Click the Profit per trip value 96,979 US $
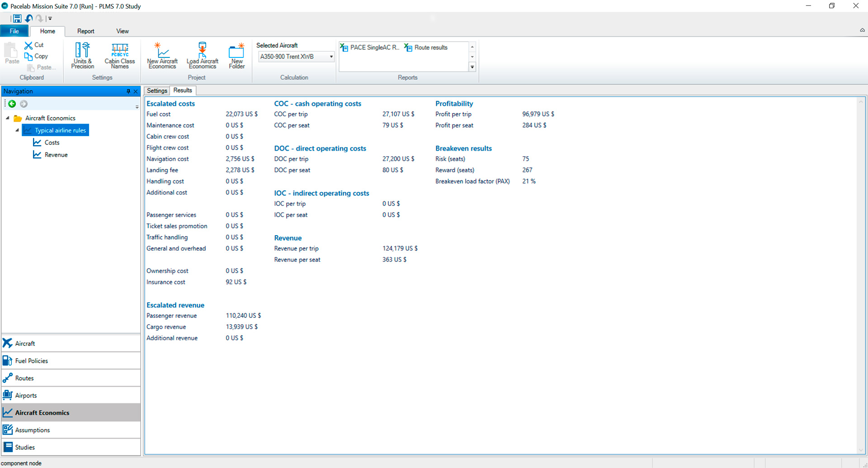The width and height of the screenshot is (868, 468). click(538, 114)
